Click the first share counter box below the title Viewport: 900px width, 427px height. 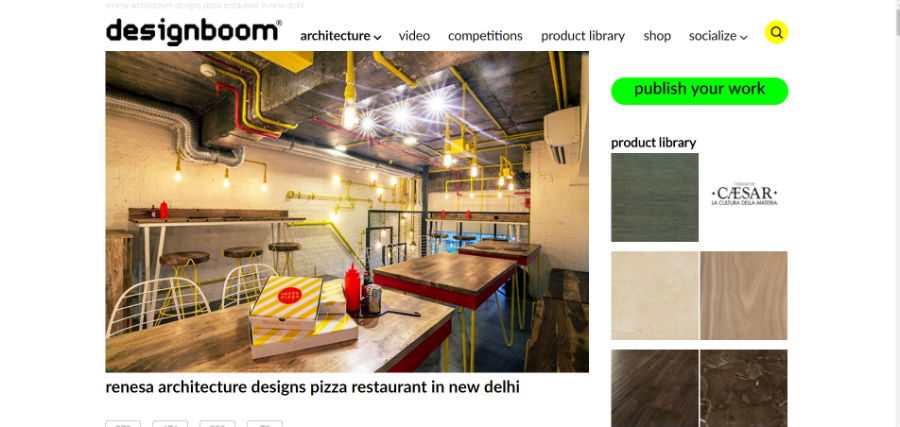pos(123,424)
